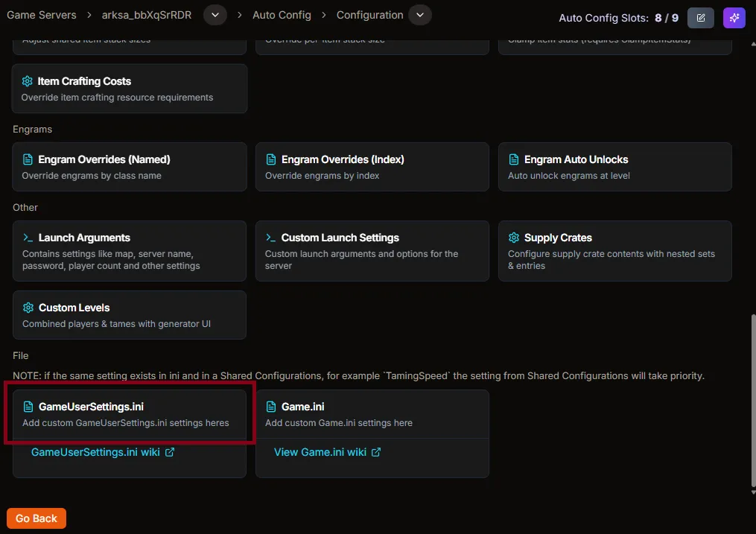Open the GameUserSettings.ini wiki link
756x534 pixels.
click(96, 451)
